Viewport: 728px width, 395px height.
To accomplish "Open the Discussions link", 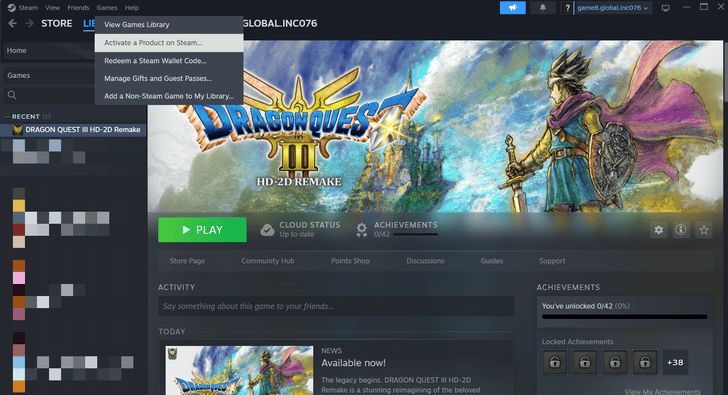I will (425, 261).
